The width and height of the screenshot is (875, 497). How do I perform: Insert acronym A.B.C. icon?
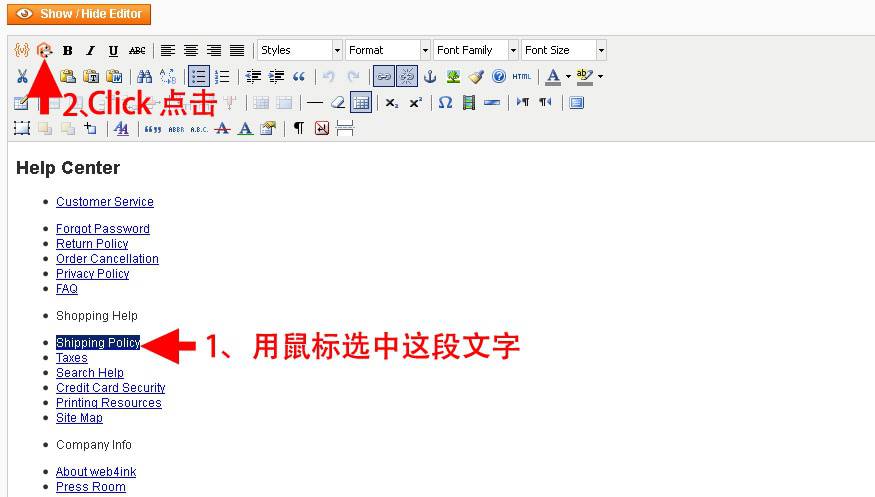[x=199, y=129]
